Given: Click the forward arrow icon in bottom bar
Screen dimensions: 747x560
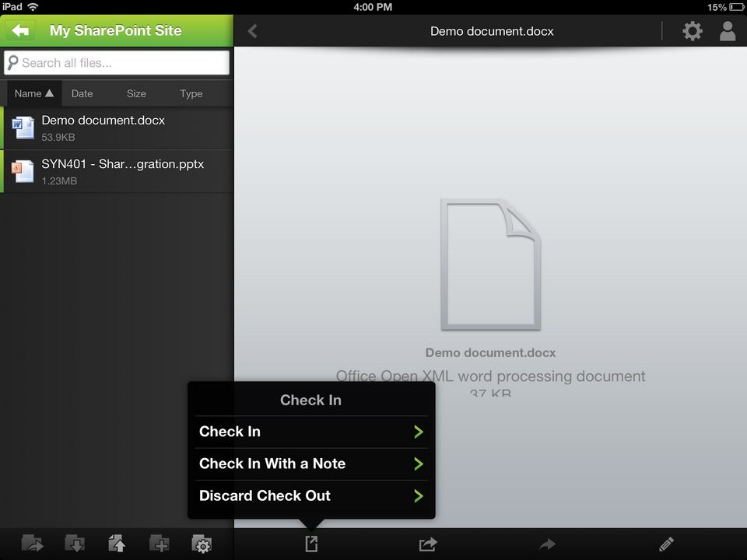Looking at the screenshot, I should pyautogui.click(x=547, y=544).
